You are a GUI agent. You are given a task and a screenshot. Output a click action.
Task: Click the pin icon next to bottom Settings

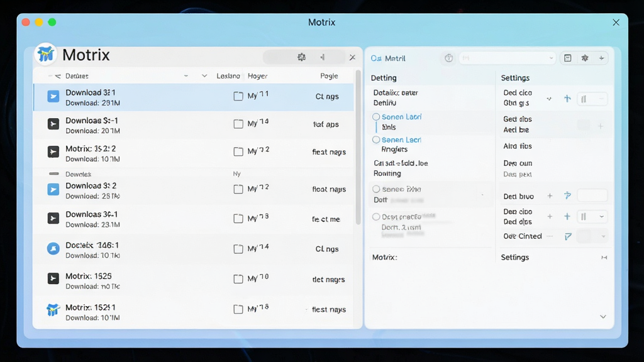pyautogui.click(x=604, y=258)
